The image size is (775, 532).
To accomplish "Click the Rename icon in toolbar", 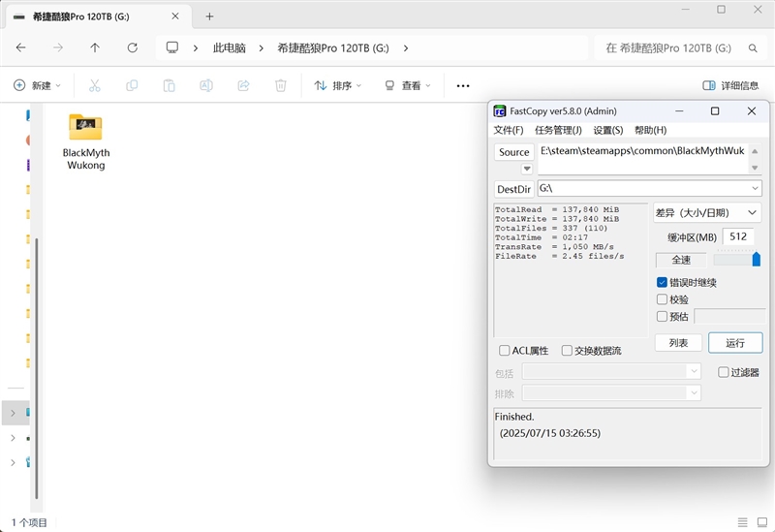I will click(x=206, y=85).
